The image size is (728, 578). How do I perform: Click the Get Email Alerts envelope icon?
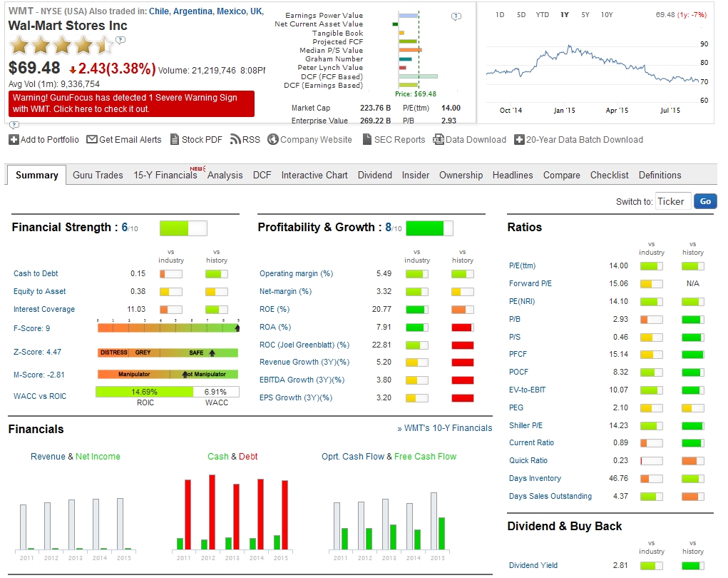tap(92, 139)
